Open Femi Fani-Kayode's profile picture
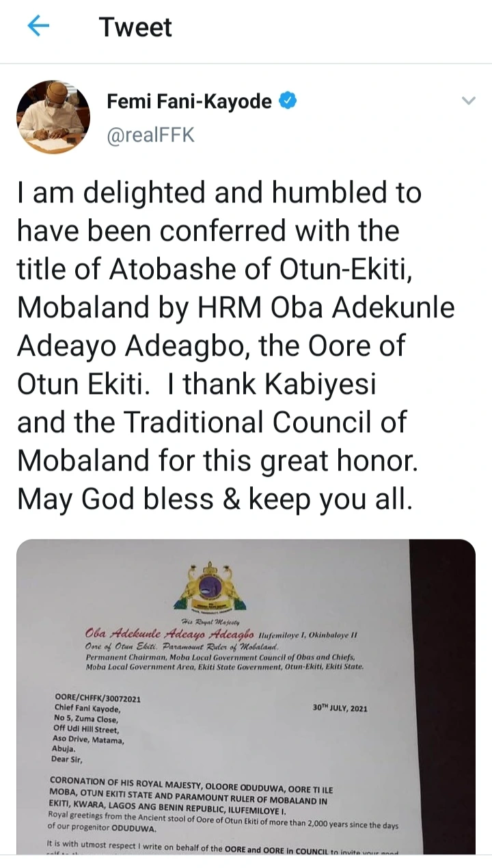The width and height of the screenshot is (492, 868). coord(53,117)
